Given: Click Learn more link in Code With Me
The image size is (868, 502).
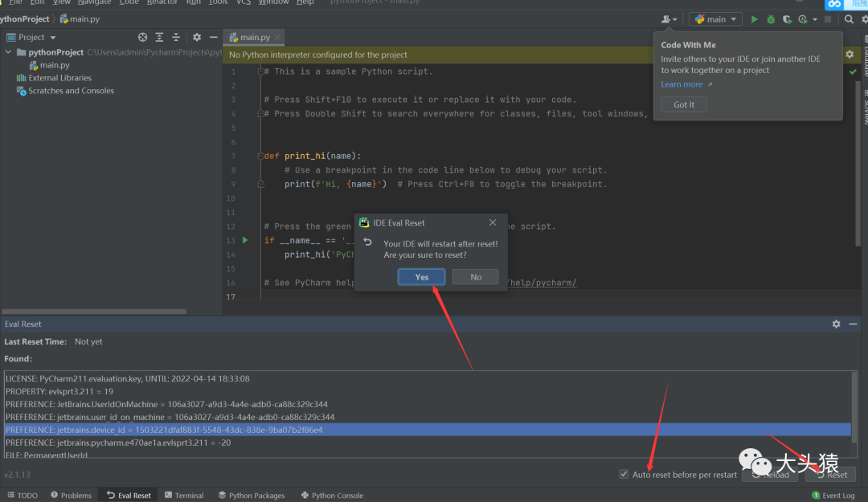Looking at the screenshot, I should 682,84.
